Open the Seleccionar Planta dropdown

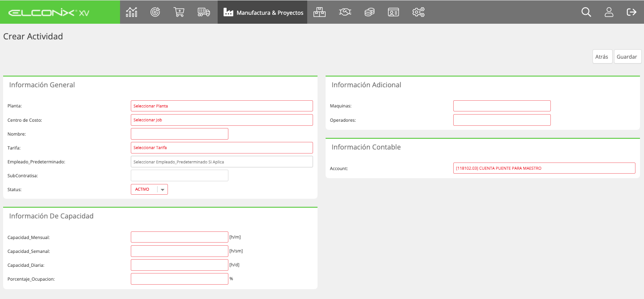click(222, 106)
